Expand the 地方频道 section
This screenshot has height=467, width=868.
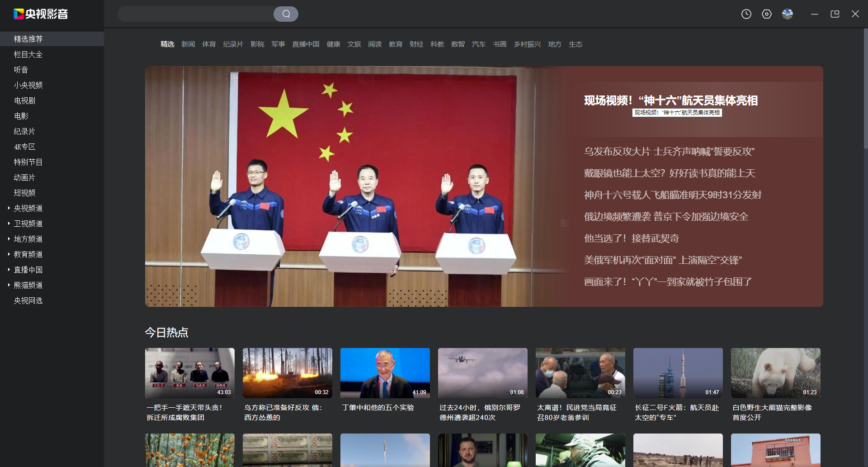coord(9,239)
